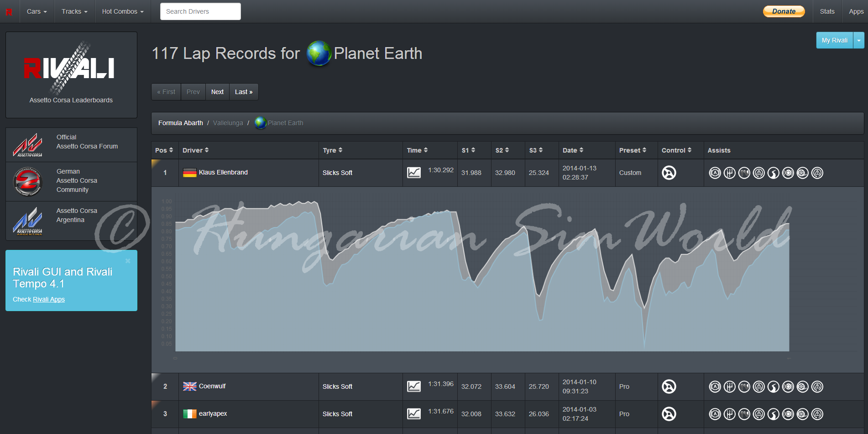This screenshot has width=868, height=434.
Task: Click brake disc assist icon in earlyapex row
Action: click(788, 414)
